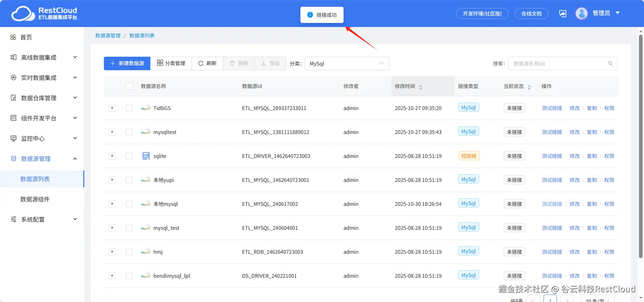Open 在线文档 online docs

tap(531, 13)
